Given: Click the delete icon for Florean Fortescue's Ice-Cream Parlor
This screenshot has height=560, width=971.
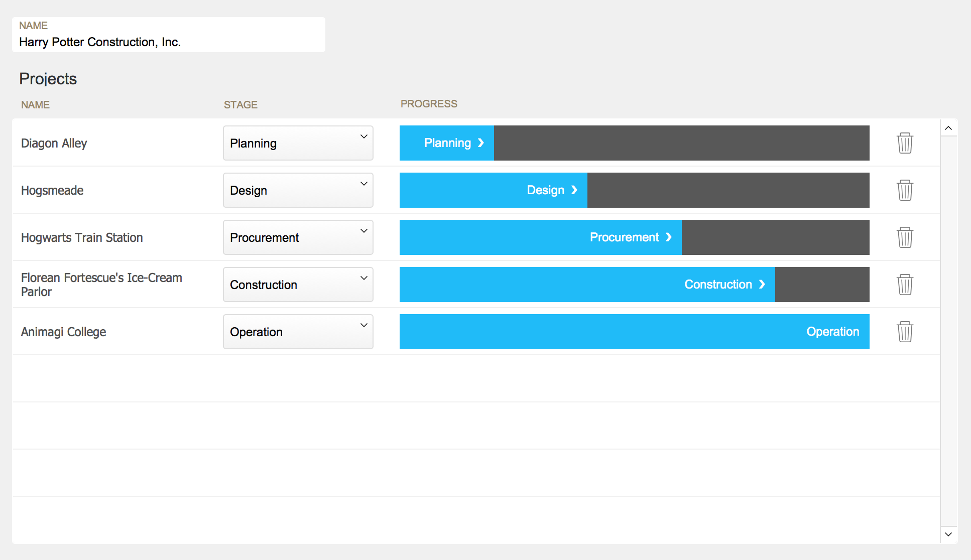Looking at the screenshot, I should click(905, 285).
